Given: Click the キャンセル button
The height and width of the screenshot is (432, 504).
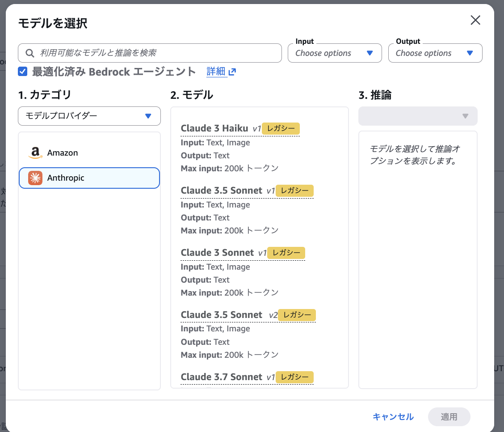Looking at the screenshot, I should 392,416.
